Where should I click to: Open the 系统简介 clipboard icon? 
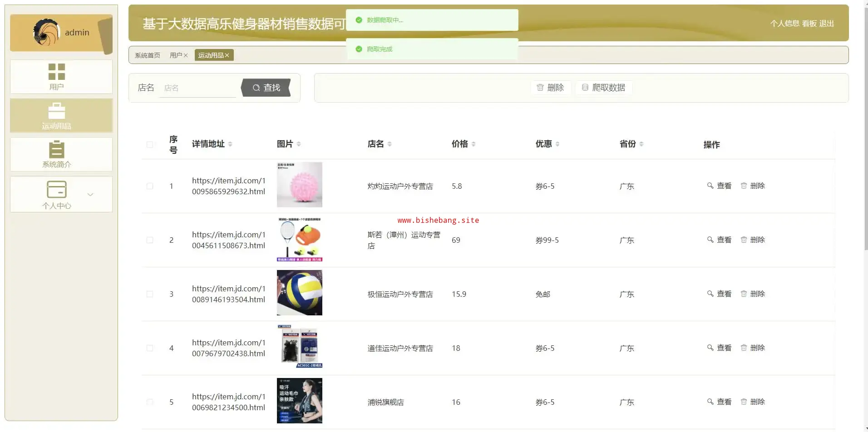[57, 149]
